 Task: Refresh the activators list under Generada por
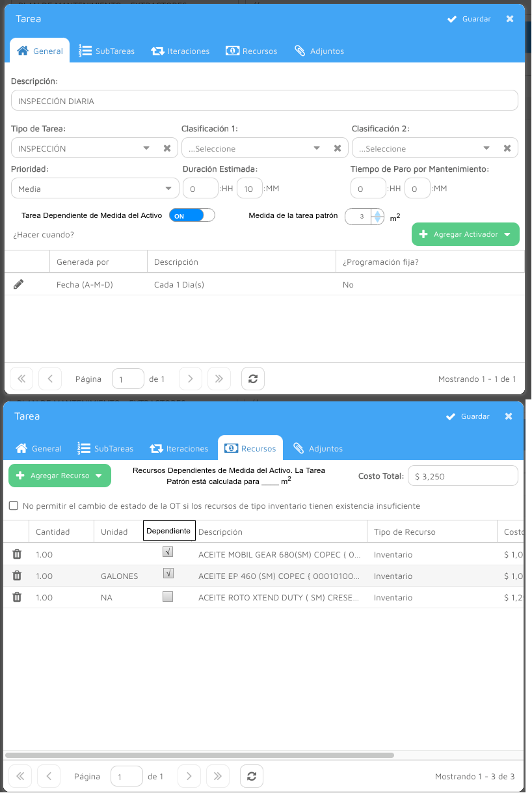(x=252, y=379)
